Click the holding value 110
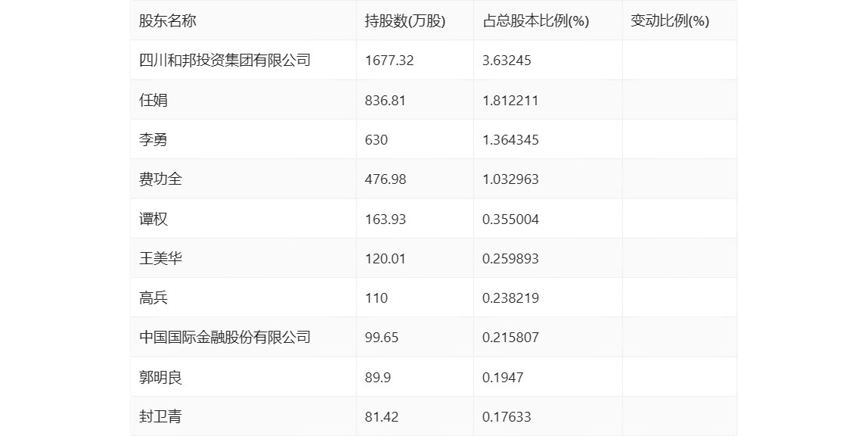The width and height of the screenshot is (868, 436). point(377,298)
